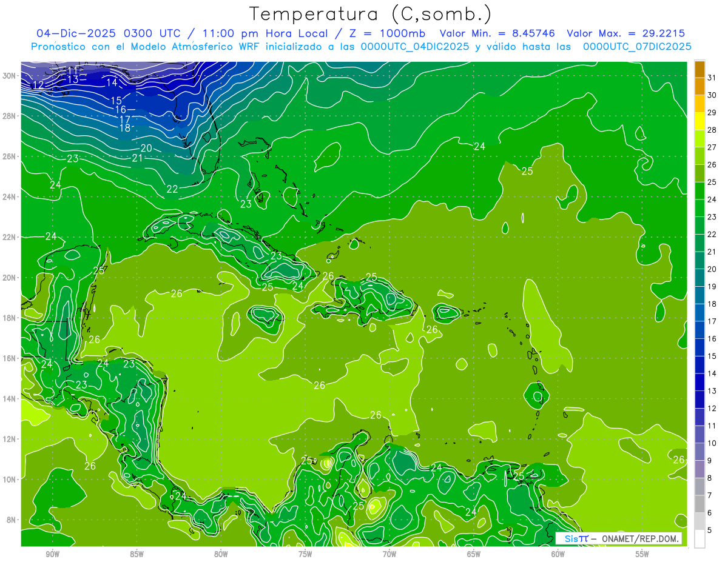Click the "14N" latitude axis label
728x562 pixels.
(x=8, y=399)
